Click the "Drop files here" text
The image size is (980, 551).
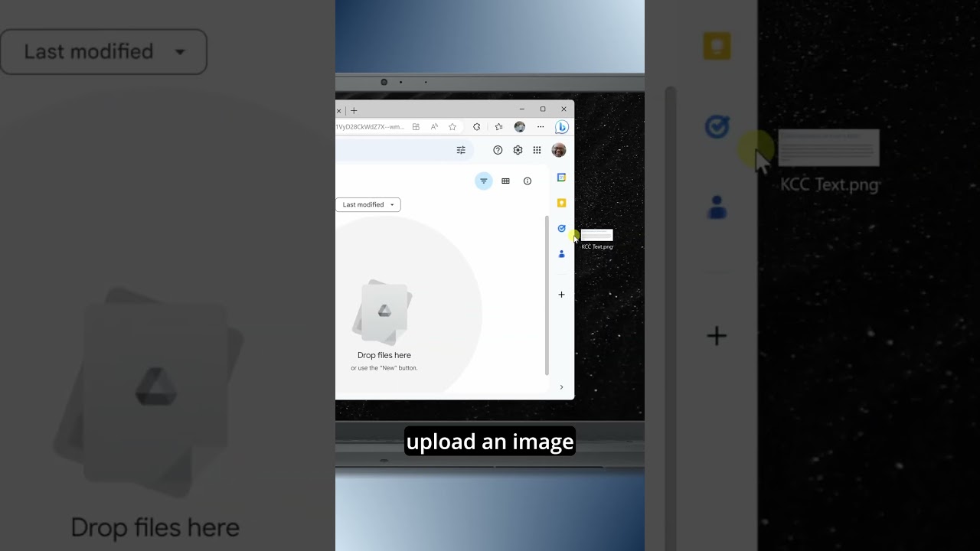[x=384, y=355]
